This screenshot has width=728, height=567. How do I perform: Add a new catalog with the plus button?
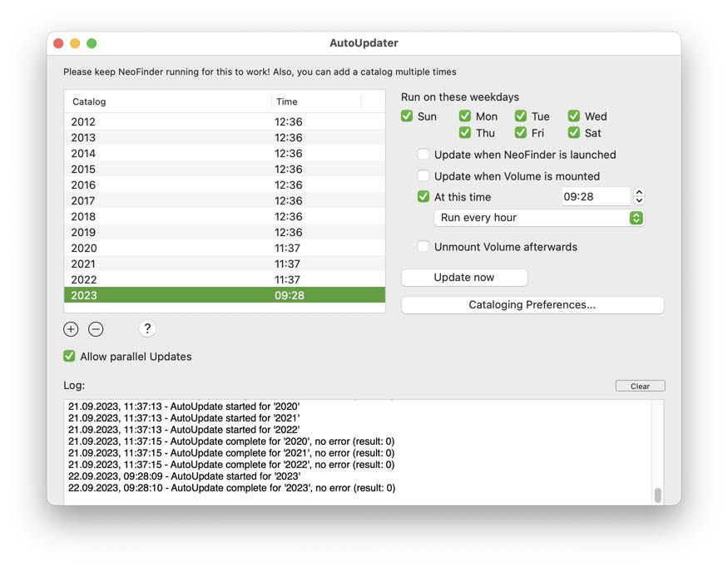71,329
